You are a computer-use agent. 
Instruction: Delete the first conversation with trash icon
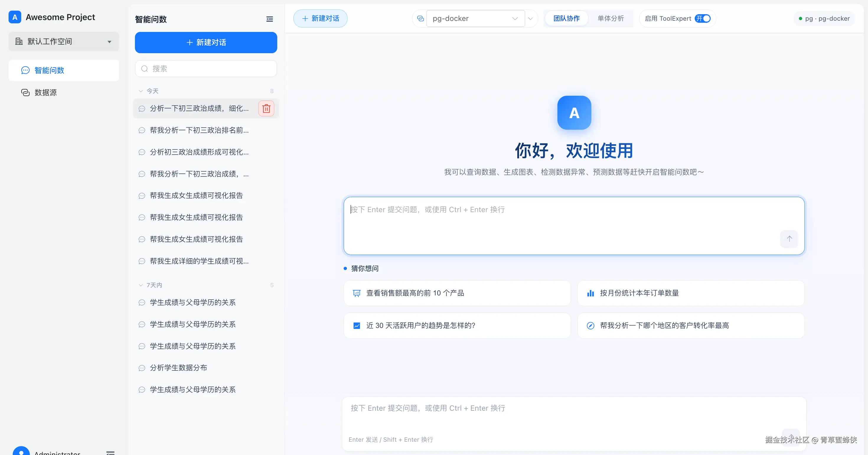pyautogui.click(x=266, y=109)
